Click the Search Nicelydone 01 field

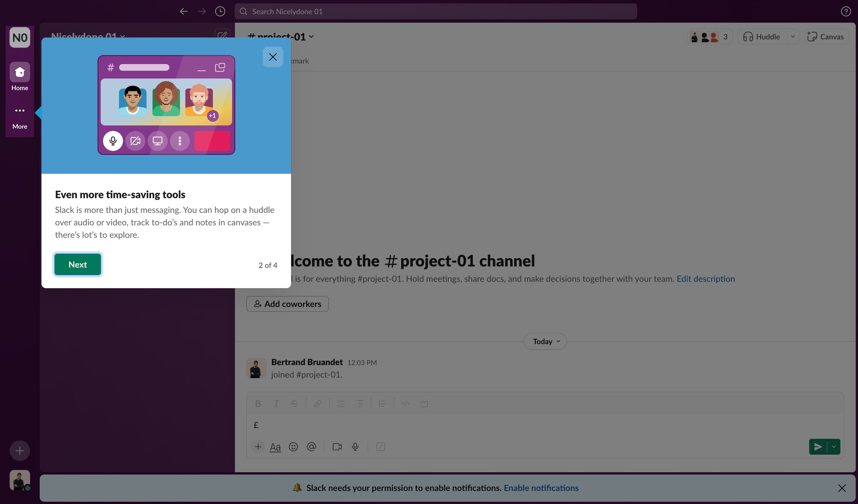(436, 11)
